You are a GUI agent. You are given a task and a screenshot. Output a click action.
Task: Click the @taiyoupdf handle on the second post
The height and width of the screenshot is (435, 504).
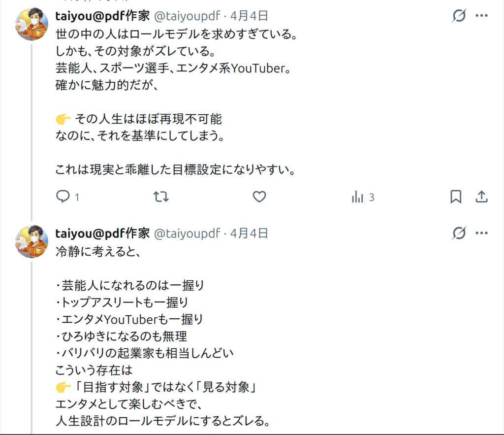[x=187, y=233]
